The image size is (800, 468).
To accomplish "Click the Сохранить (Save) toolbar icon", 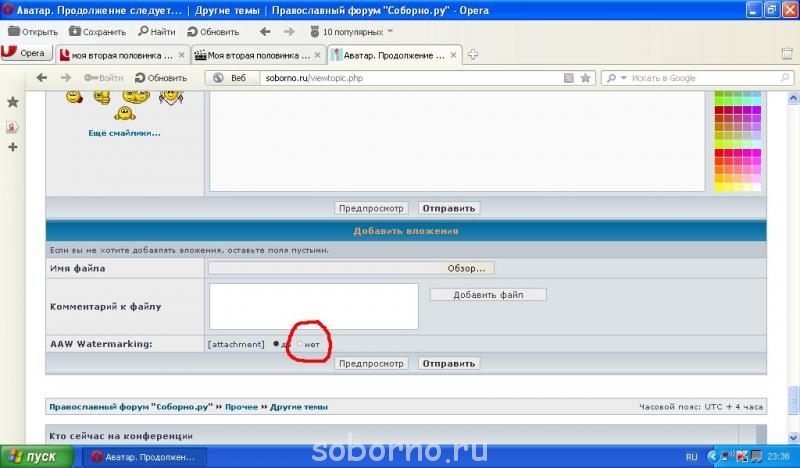I will click(x=75, y=31).
